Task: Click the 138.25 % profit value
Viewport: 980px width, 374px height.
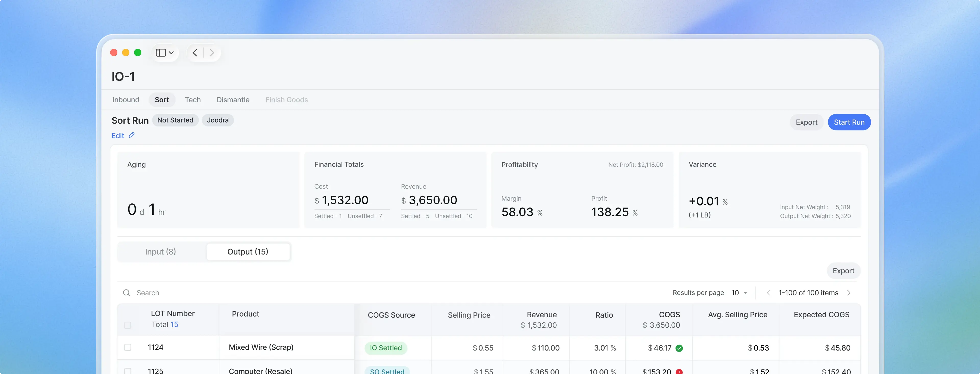Action: pos(614,212)
